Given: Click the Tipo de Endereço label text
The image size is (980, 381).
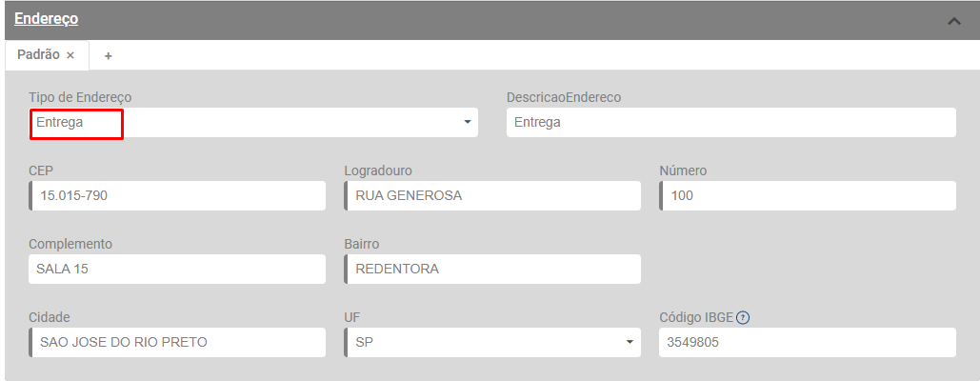Looking at the screenshot, I should tap(80, 97).
